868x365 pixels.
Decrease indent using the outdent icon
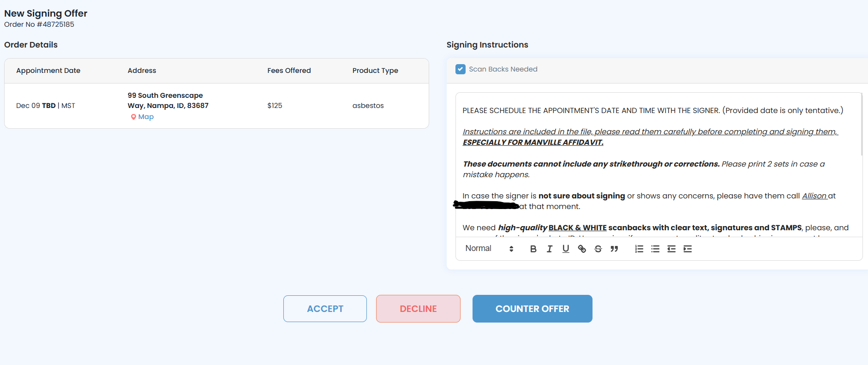(671, 249)
